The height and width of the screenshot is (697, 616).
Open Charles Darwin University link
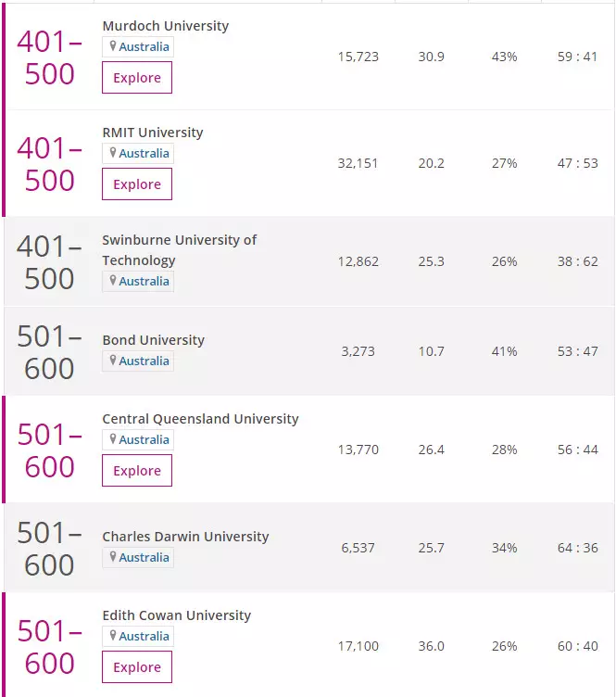coord(185,537)
